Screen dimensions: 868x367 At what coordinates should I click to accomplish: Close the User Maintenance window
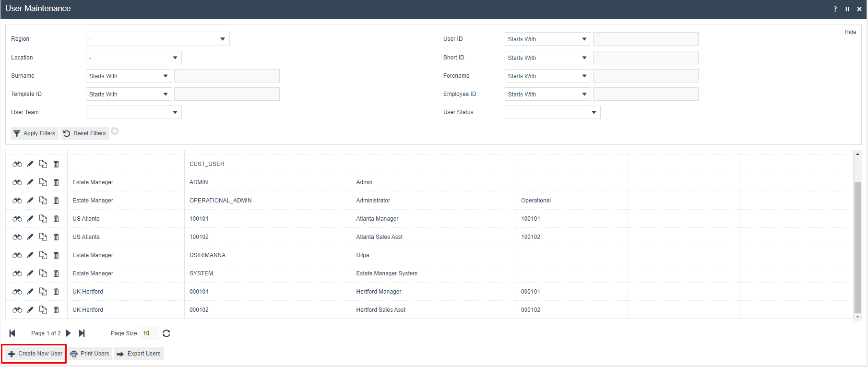(x=859, y=9)
